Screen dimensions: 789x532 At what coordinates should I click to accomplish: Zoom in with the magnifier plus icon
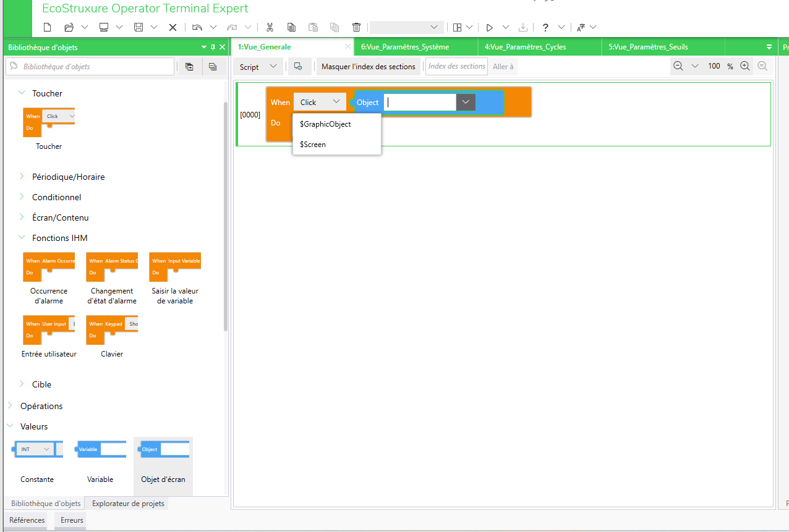point(744,66)
